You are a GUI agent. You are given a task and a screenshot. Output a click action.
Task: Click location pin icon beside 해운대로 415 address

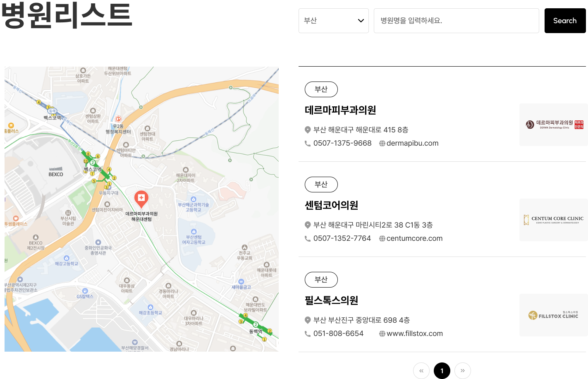coord(308,130)
